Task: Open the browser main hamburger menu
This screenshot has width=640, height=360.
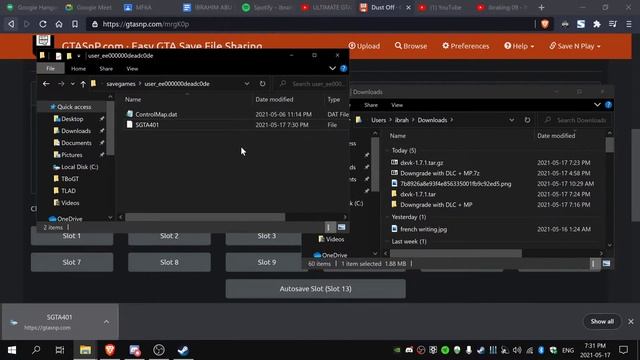Action: click(x=629, y=24)
